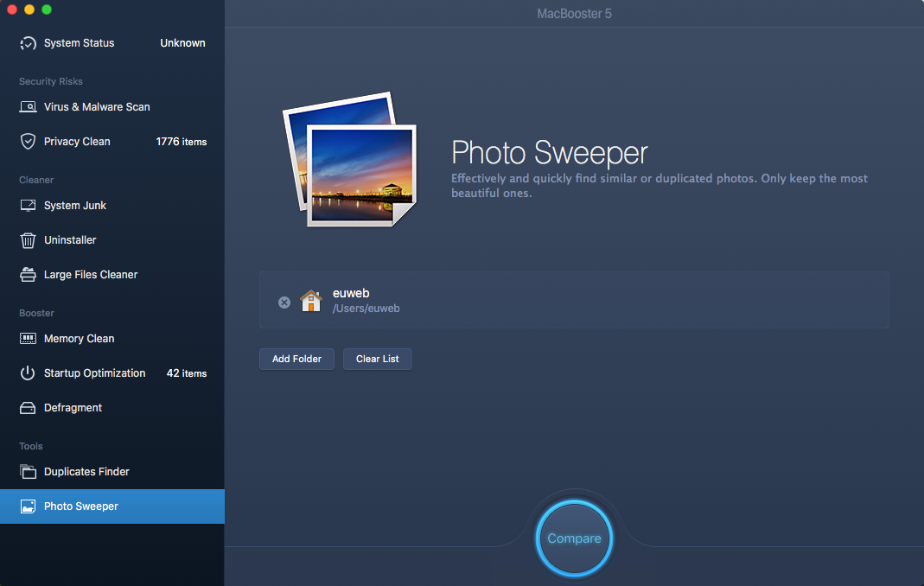Click the Uninstaller trash icon
The width and height of the screenshot is (924, 586).
click(x=28, y=240)
